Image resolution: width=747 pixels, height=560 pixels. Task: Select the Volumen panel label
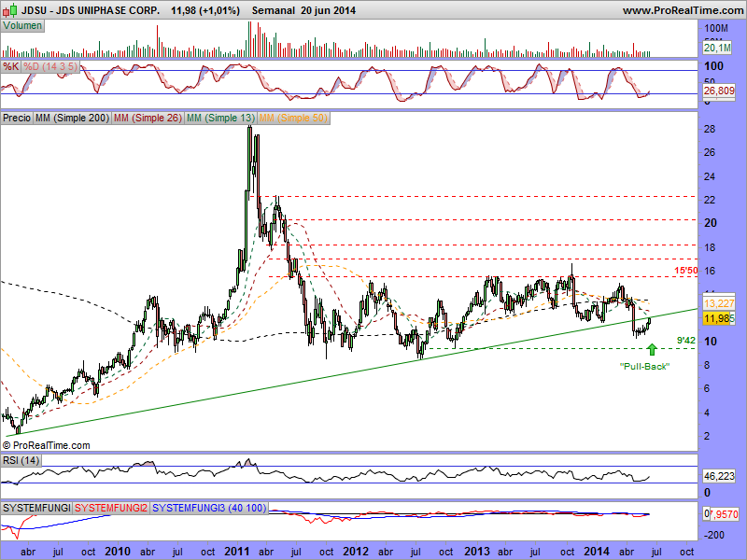coord(22,26)
